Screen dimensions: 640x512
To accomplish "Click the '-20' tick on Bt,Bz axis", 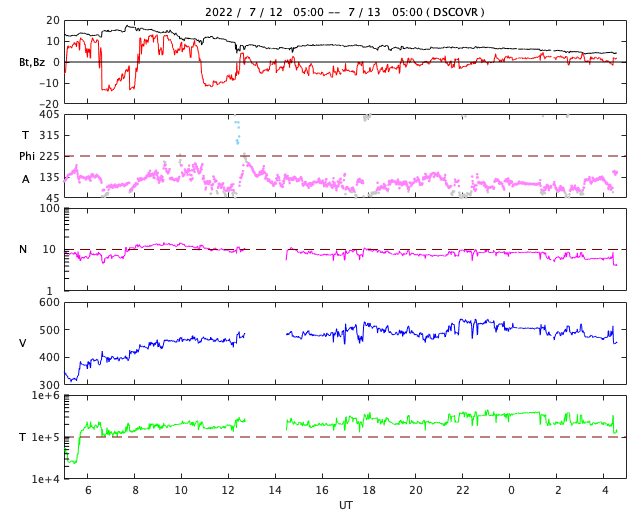I will pyautogui.click(x=49, y=104).
